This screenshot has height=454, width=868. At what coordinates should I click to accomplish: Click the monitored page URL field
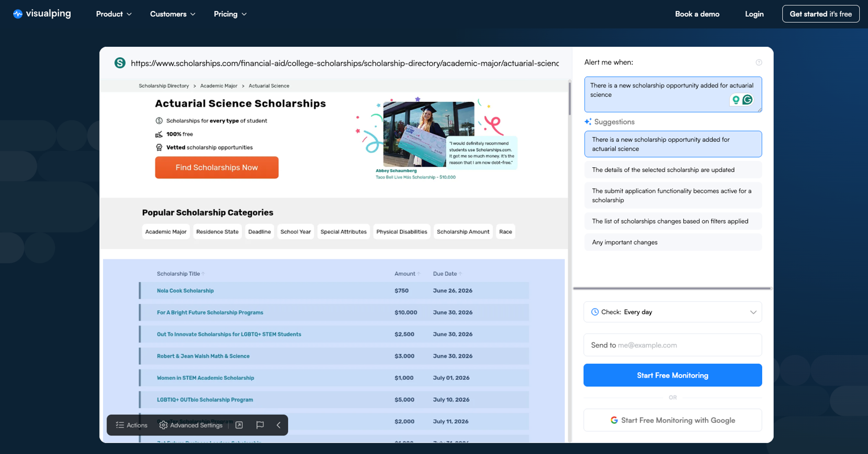click(x=345, y=63)
